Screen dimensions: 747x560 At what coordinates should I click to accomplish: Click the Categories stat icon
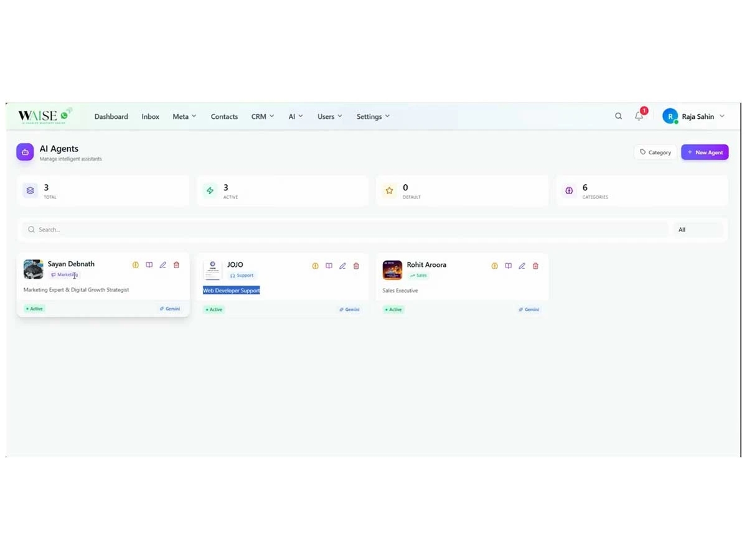[x=569, y=190]
